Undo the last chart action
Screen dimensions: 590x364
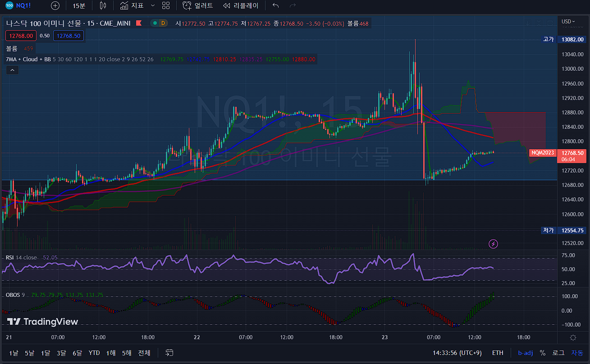[x=276, y=6]
